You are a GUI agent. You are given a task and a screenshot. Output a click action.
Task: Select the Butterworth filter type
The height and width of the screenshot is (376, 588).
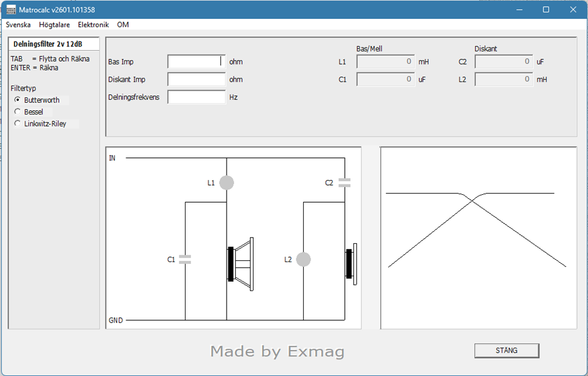tap(18, 100)
